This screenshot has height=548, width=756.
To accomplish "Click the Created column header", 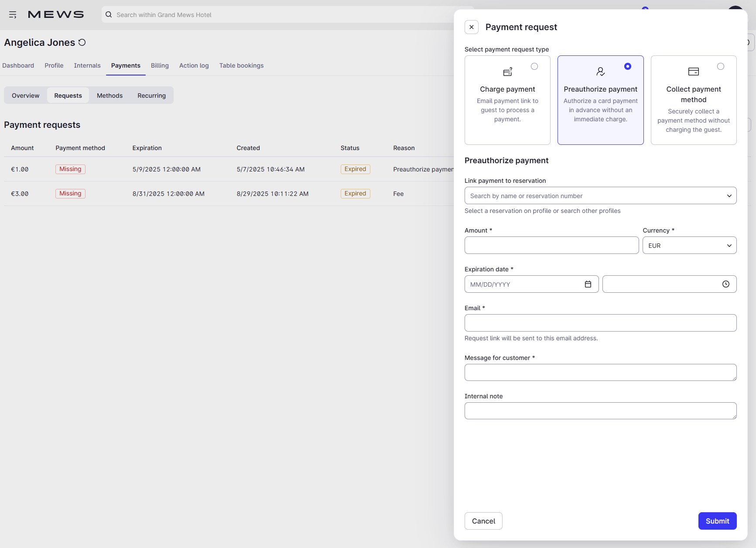I will pyautogui.click(x=248, y=148).
